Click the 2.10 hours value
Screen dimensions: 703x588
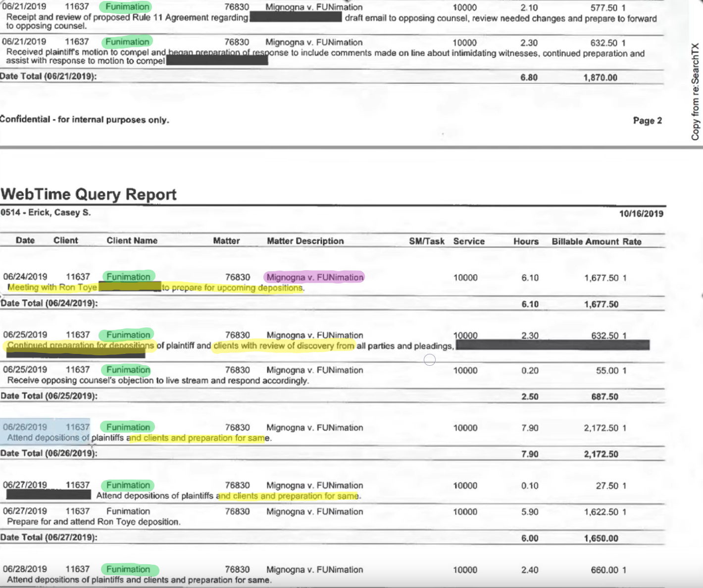pyautogui.click(x=529, y=8)
